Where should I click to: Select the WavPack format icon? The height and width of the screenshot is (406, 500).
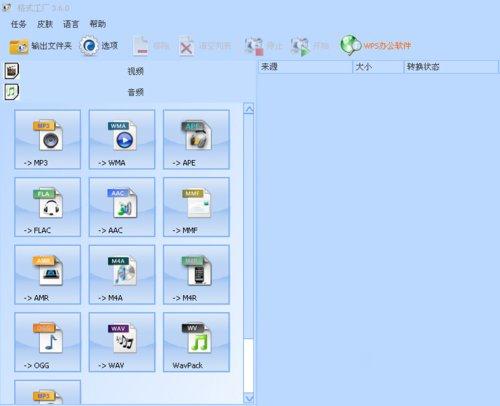coord(196,342)
